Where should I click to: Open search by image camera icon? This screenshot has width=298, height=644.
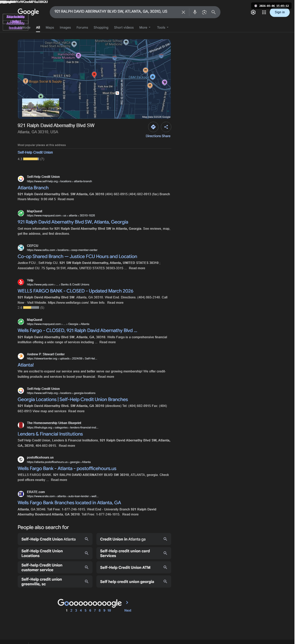[x=204, y=12]
